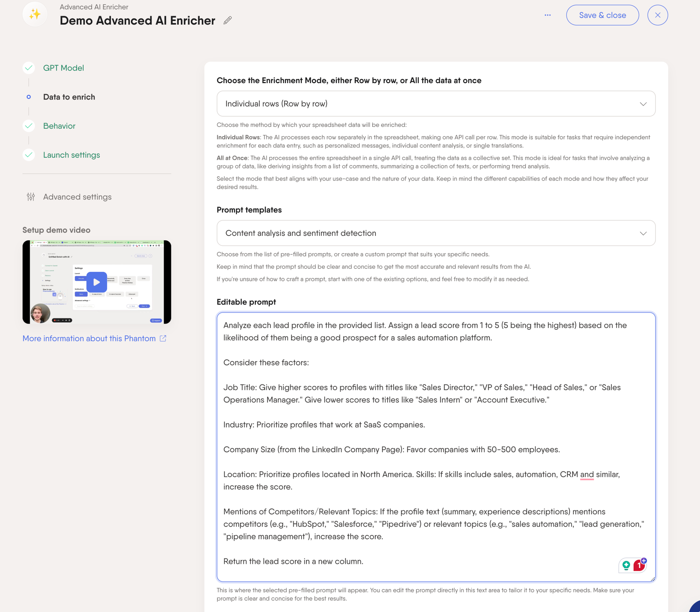Screen dimensions: 700x612
Task: Open the Prompt templates dropdown
Action: (x=436, y=233)
